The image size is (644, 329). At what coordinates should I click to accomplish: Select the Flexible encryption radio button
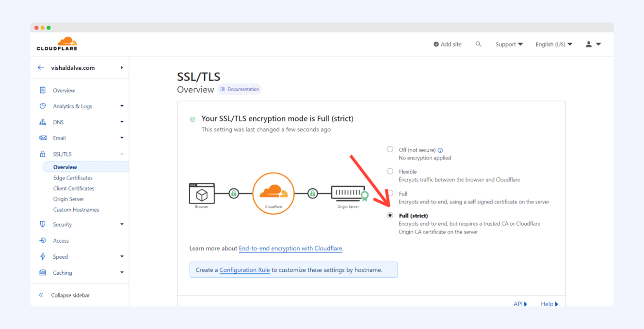pyautogui.click(x=390, y=171)
